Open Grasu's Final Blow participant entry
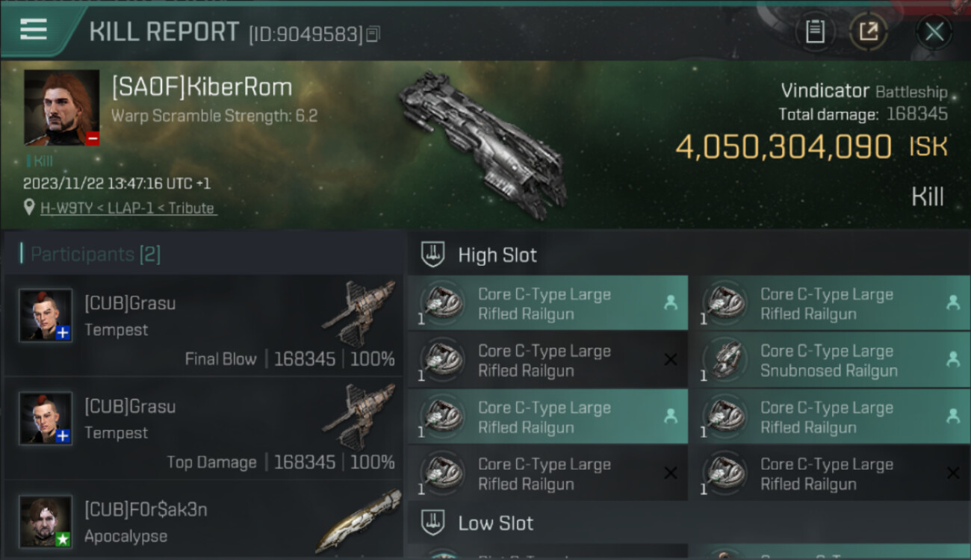The height and width of the screenshot is (560, 971). tap(204, 325)
